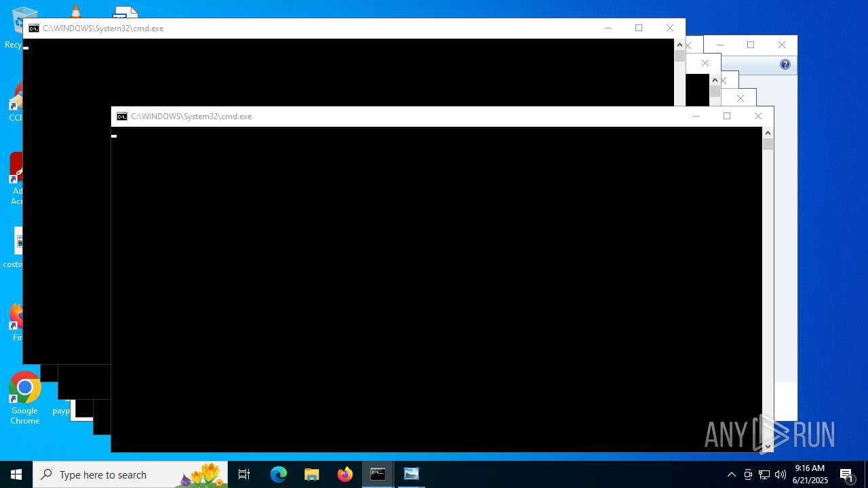
Task: Launch Firefox from the taskbar
Action: point(345,474)
